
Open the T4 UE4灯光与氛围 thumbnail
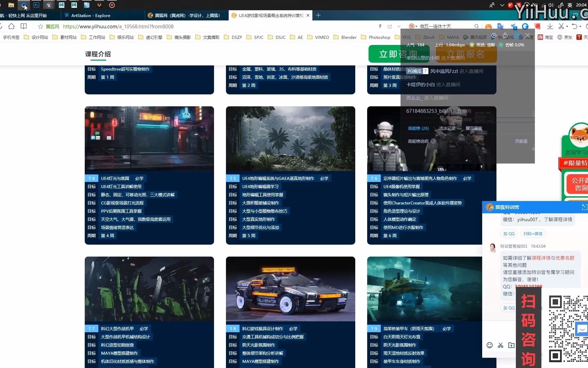coord(149,139)
